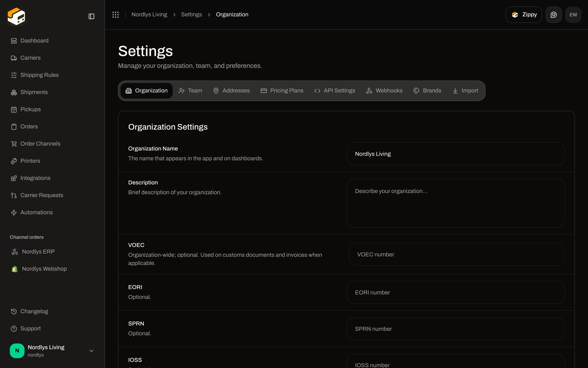Select the Organization tab
The height and width of the screenshot is (368, 588).
pos(147,91)
